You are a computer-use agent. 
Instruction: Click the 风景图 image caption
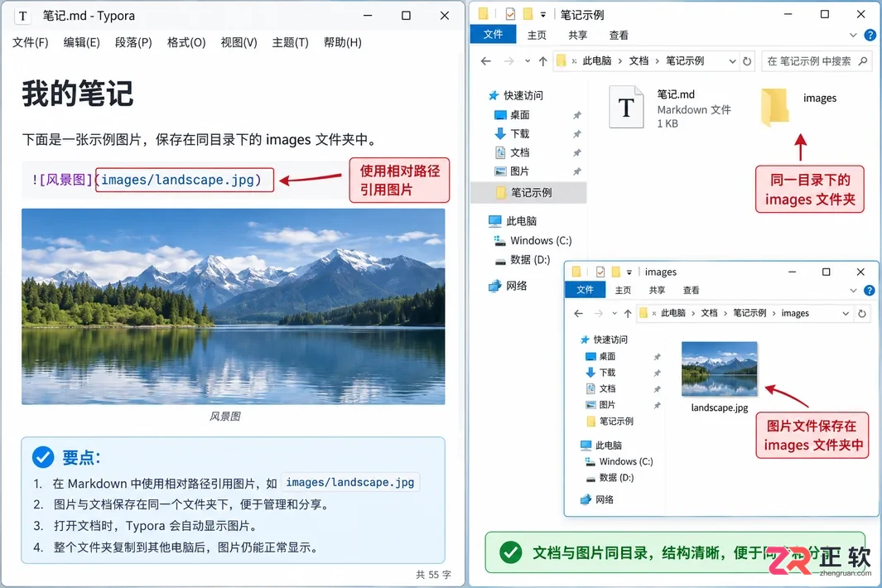pos(225,417)
